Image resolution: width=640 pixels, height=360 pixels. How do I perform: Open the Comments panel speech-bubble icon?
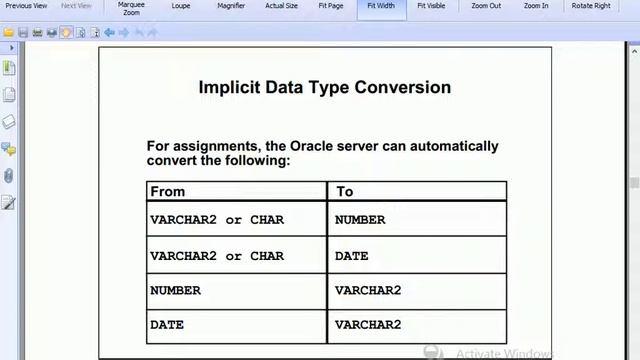pyautogui.click(x=9, y=149)
